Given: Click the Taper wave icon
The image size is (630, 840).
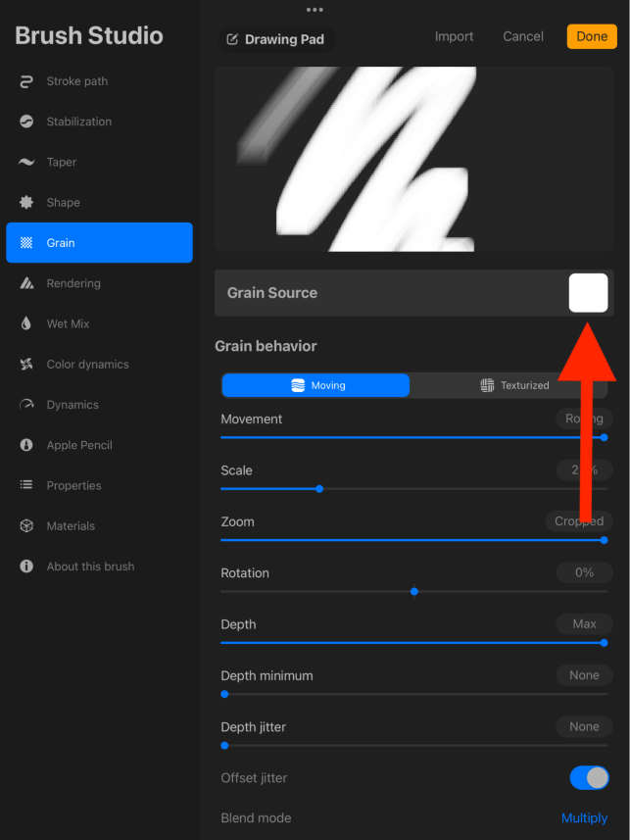Looking at the screenshot, I should (26, 162).
